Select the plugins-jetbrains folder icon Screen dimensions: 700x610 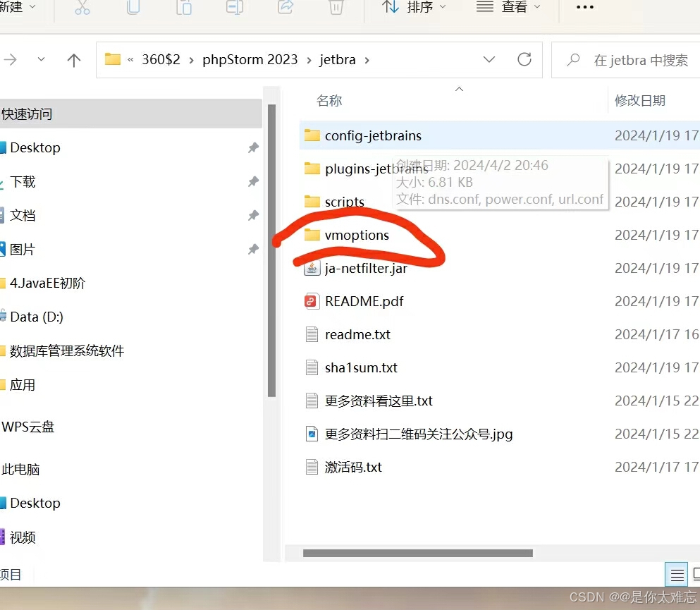click(x=312, y=169)
